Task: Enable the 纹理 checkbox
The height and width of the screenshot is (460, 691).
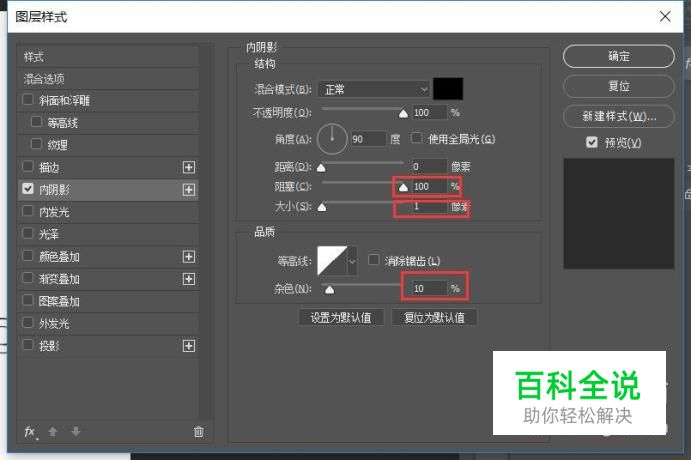Action: point(37,144)
